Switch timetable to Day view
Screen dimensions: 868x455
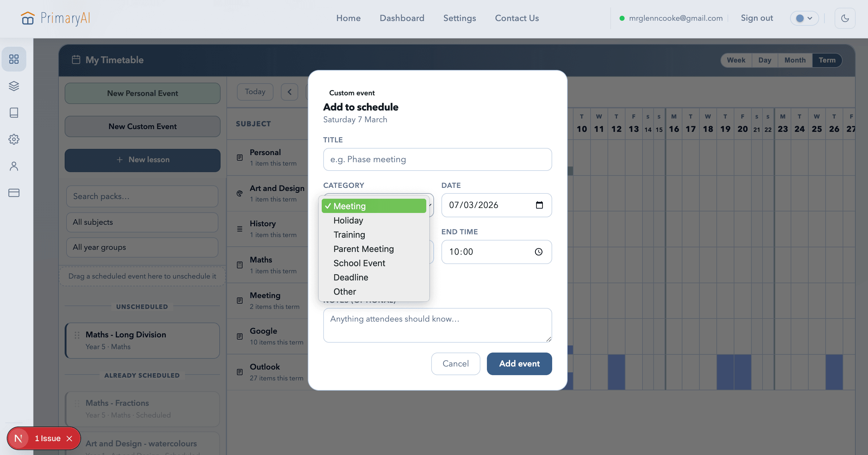click(x=765, y=60)
